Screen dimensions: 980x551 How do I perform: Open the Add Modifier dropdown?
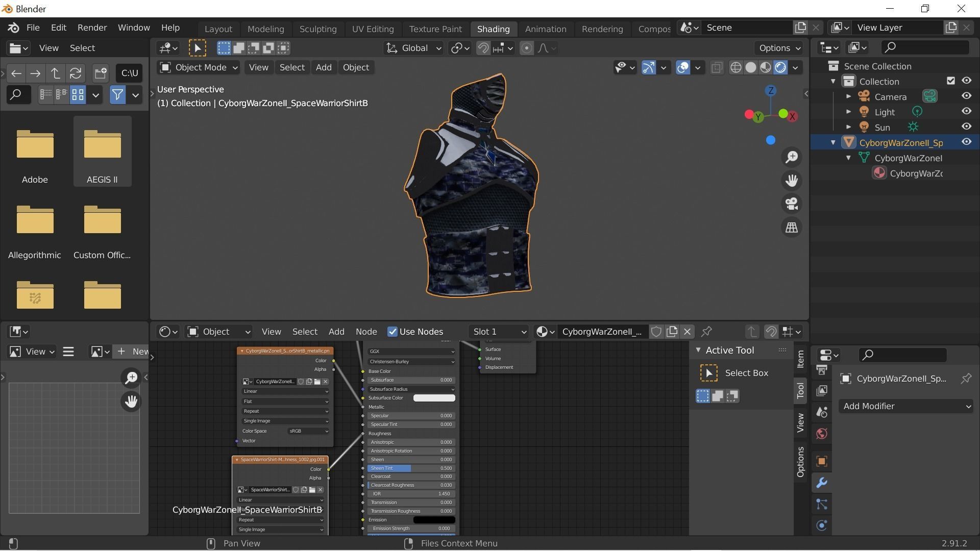click(x=906, y=407)
